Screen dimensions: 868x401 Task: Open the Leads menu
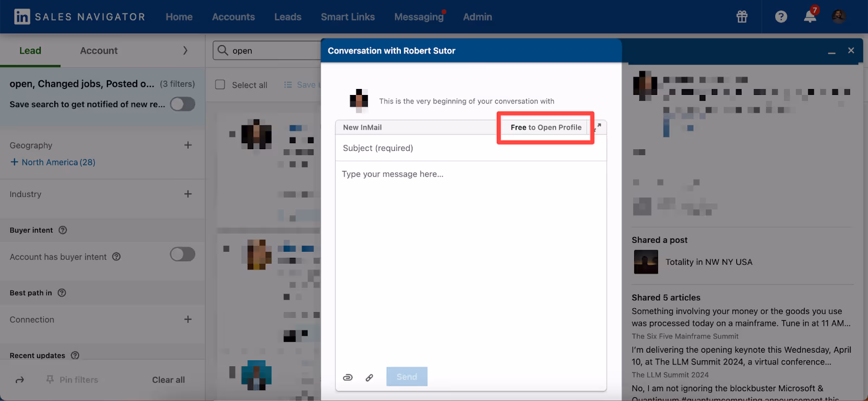point(288,17)
